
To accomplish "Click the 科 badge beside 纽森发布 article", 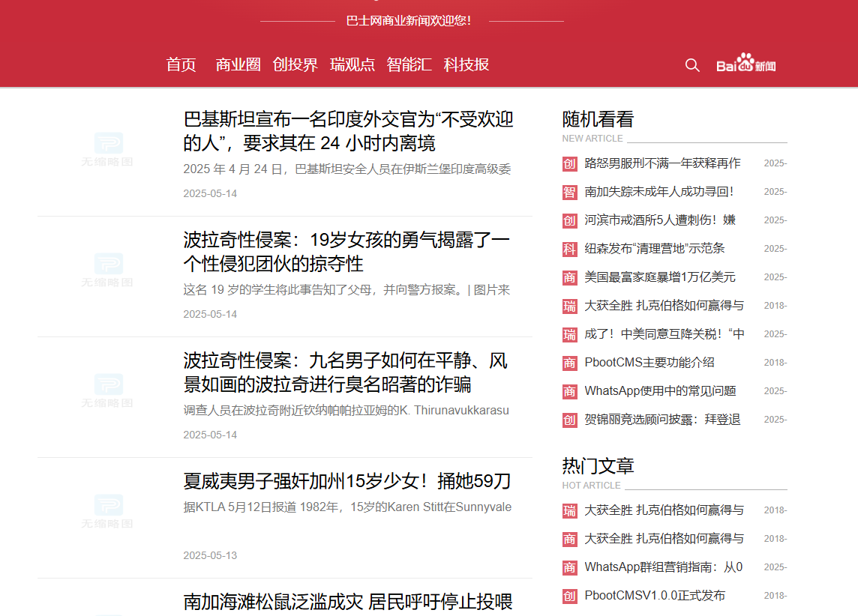I will click(x=570, y=249).
